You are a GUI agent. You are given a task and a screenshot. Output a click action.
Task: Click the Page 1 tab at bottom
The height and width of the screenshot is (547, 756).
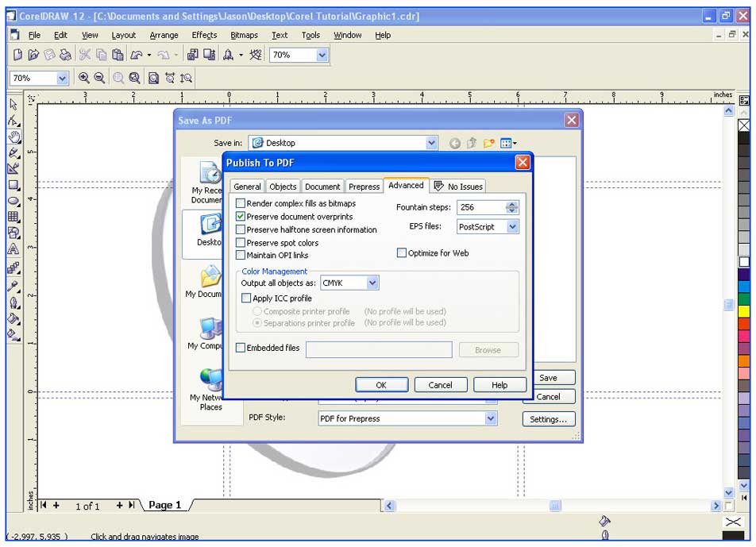click(165, 505)
